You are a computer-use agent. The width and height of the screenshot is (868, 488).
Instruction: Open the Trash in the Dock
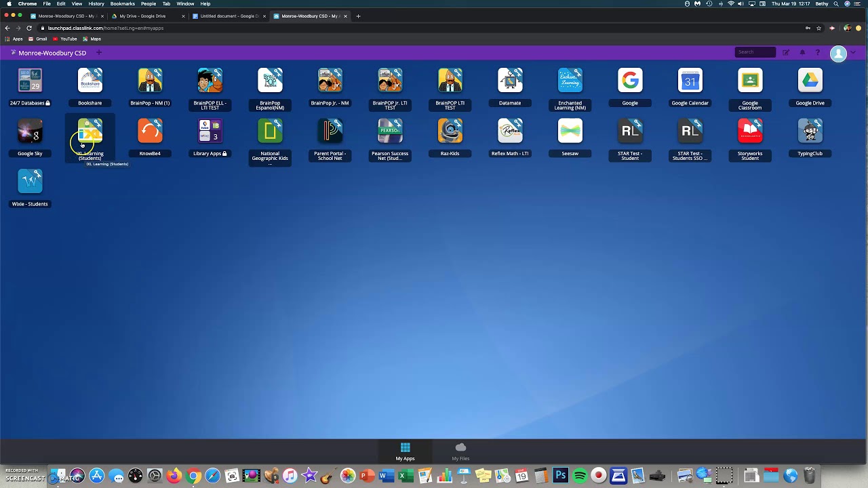810,476
